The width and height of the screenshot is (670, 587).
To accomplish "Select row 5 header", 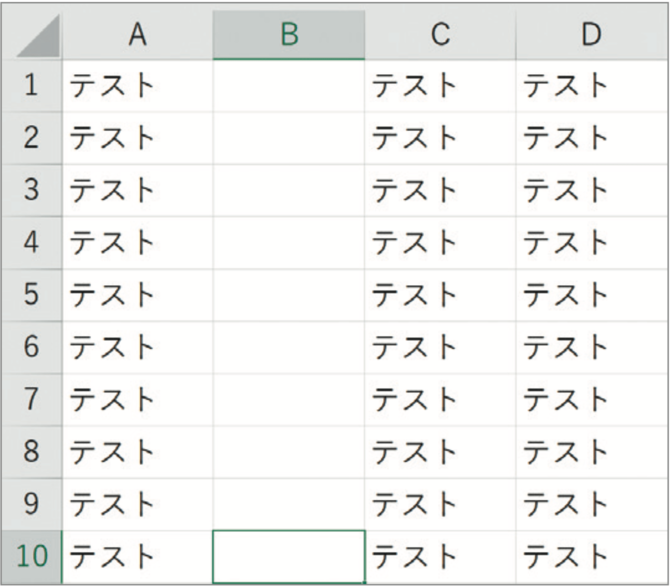I will [x=32, y=295].
